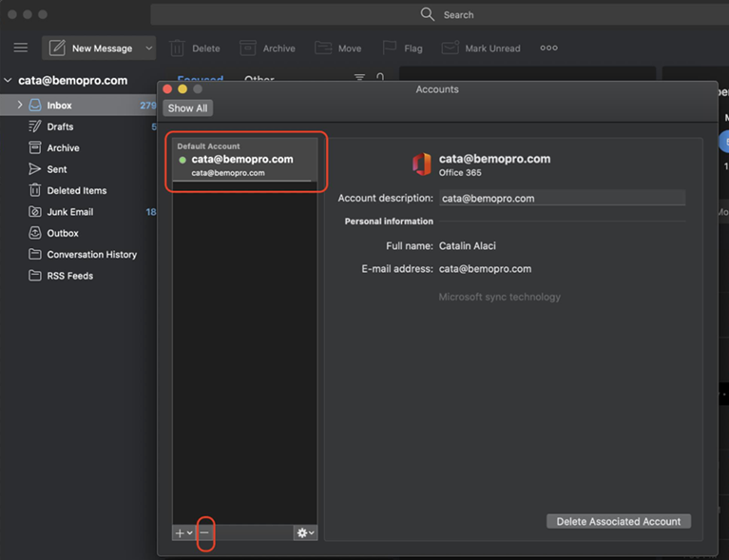Click the Inbox tray icon

tap(35, 106)
